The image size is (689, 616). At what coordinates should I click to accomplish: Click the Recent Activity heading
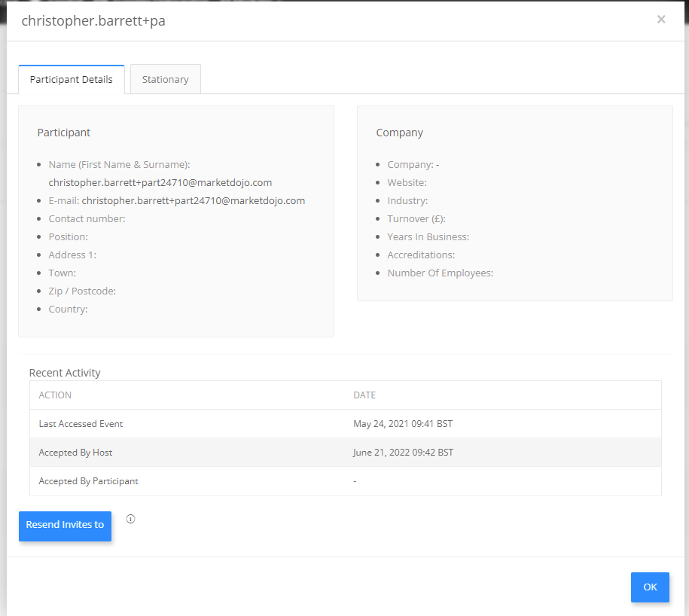[x=65, y=373]
